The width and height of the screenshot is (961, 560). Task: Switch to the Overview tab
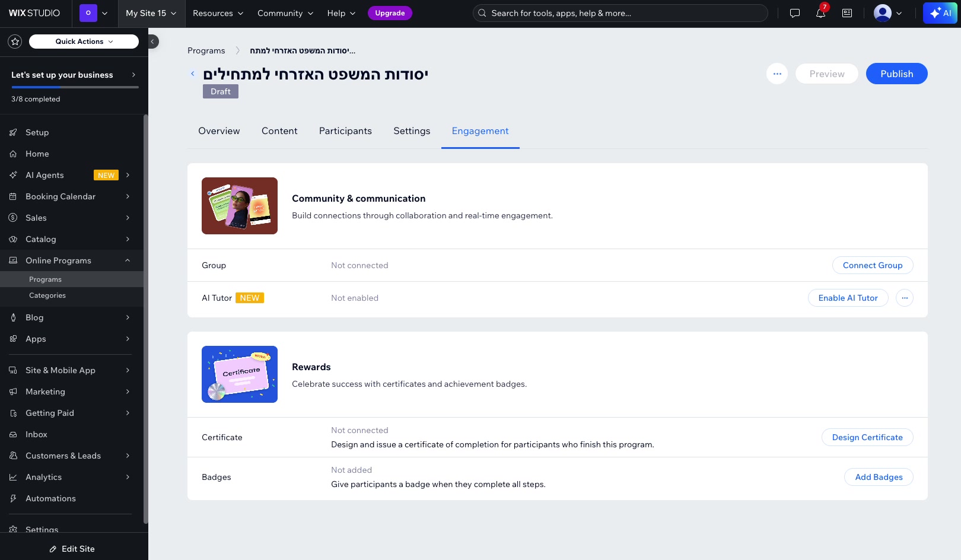[x=219, y=131]
